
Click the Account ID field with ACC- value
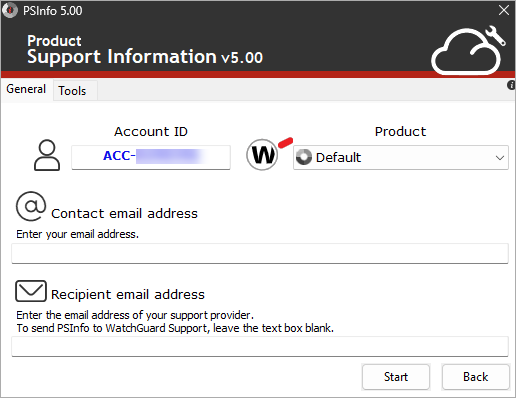pyautogui.click(x=151, y=157)
